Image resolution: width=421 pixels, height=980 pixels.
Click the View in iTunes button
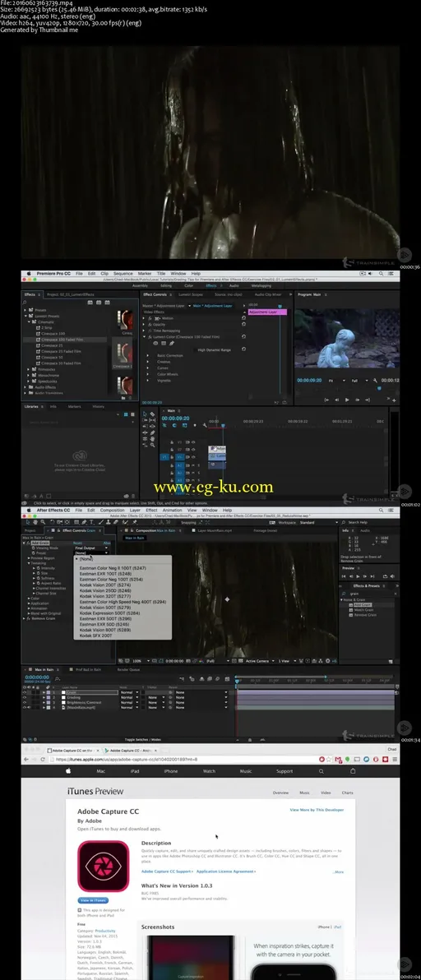pos(93,900)
